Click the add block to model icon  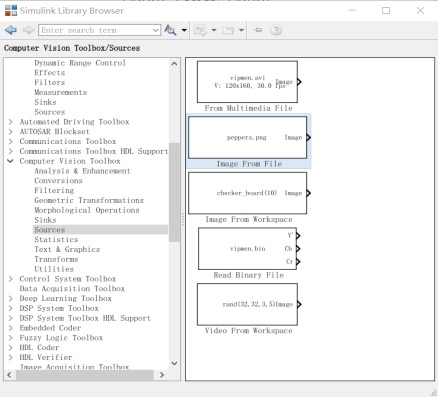[200, 30]
